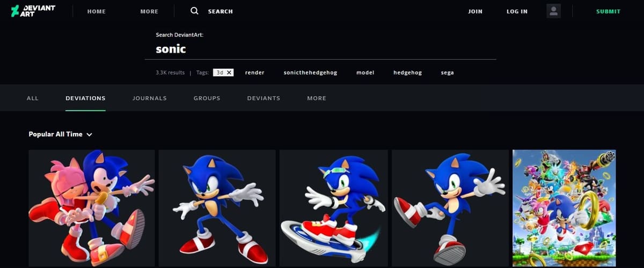644x268 pixels.
Task: Click the 3.3K results text
Action: click(x=170, y=72)
